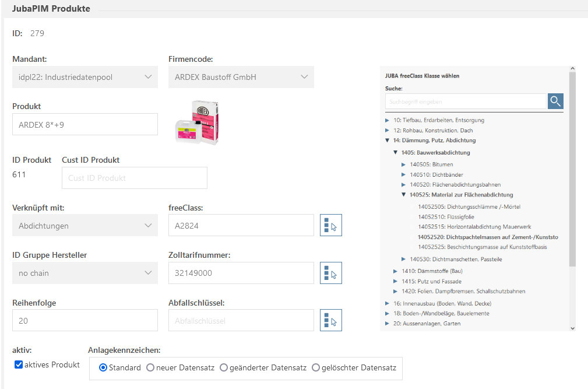
Task: Open the freeClass class picker icon
Action: coord(331,225)
